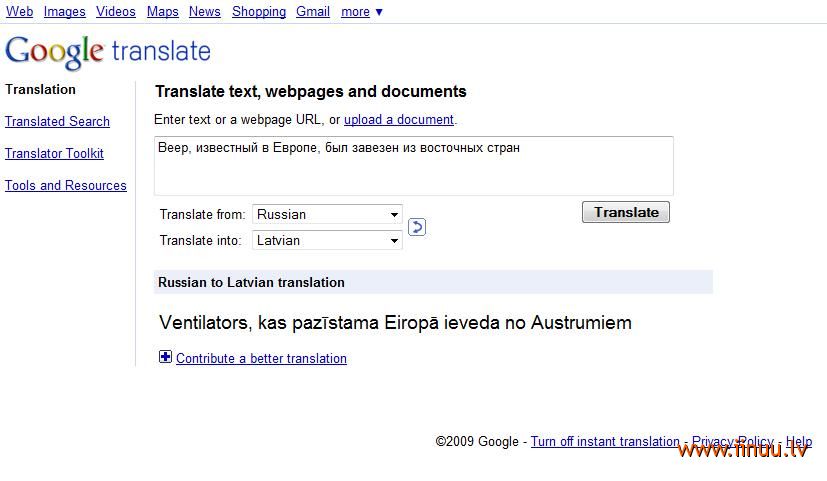Open the Help link in footer
Screen dimensions: 827x481
(x=799, y=441)
